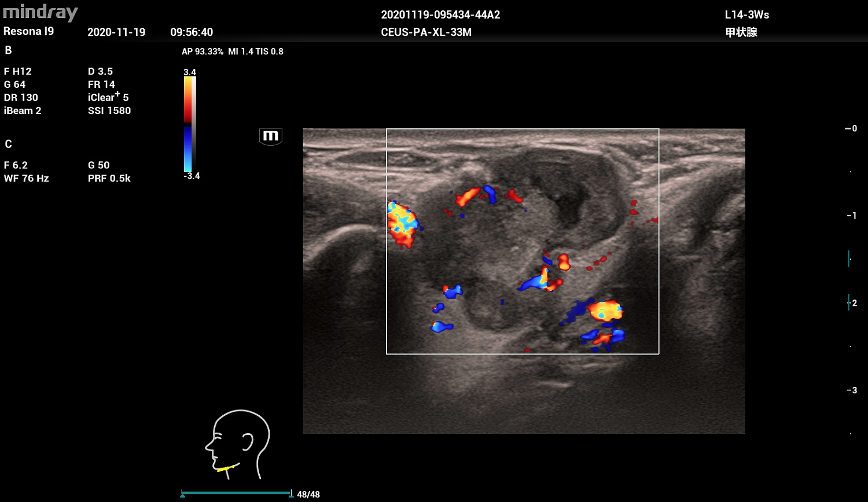Click the cine bar left end marker
This screenshot has width=868, height=502.
pyautogui.click(x=183, y=494)
